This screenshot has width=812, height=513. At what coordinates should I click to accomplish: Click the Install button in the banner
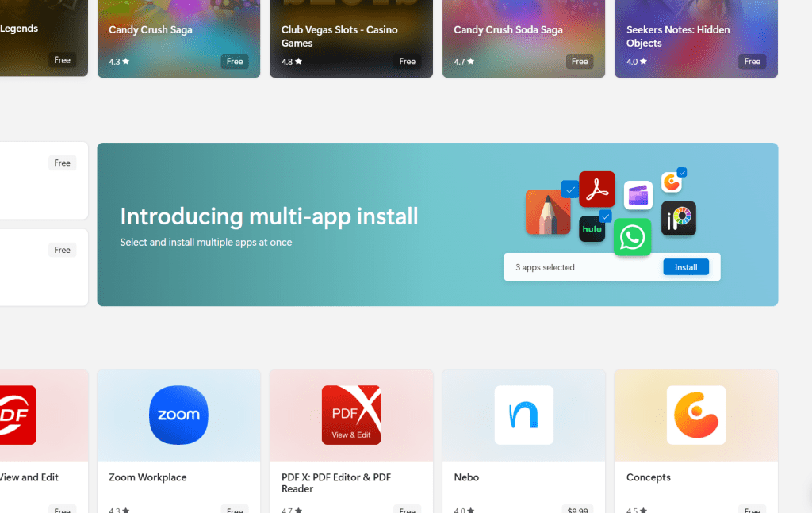pyautogui.click(x=685, y=266)
